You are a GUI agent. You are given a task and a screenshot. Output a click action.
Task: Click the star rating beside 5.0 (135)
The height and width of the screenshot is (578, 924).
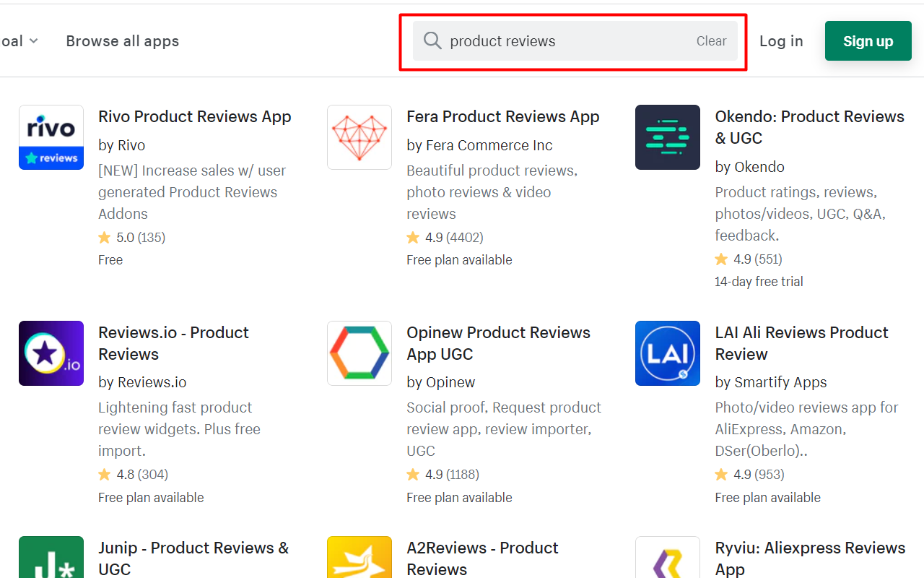(105, 237)
